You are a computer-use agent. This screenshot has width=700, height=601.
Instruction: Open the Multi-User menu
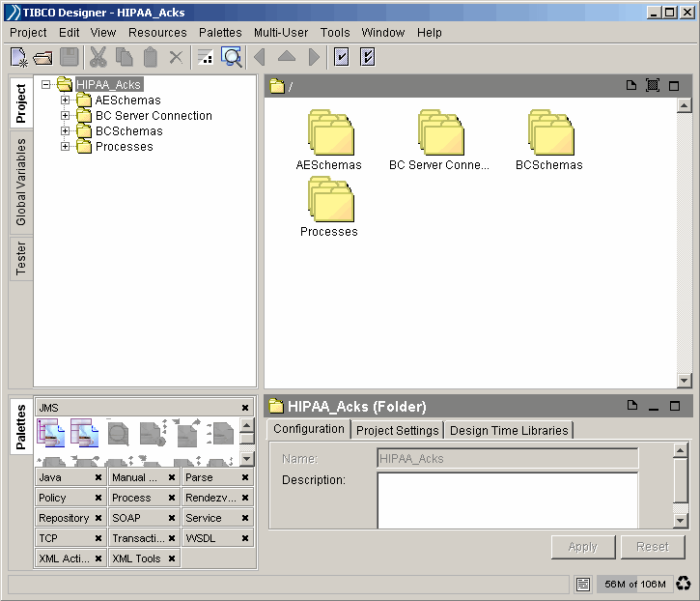pyautogui.click(x=281, y=33)
